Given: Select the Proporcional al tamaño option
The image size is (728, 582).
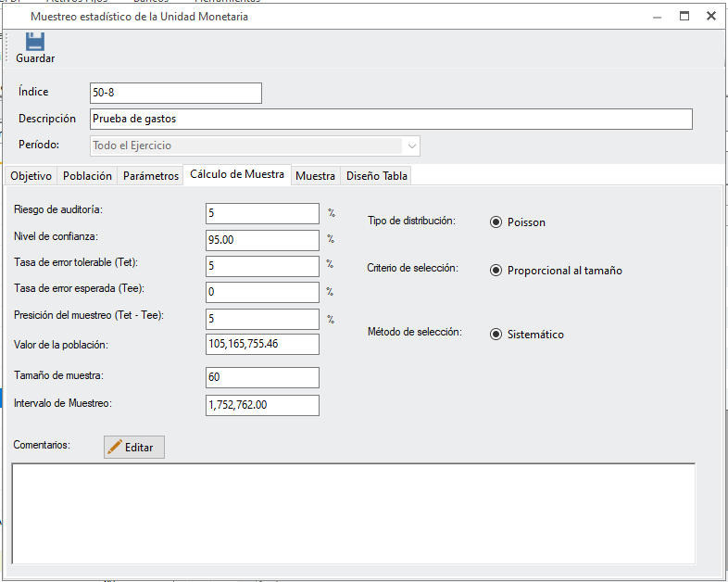Looking at the screenshot, I should pyautogui.click(x=496, y=271).
